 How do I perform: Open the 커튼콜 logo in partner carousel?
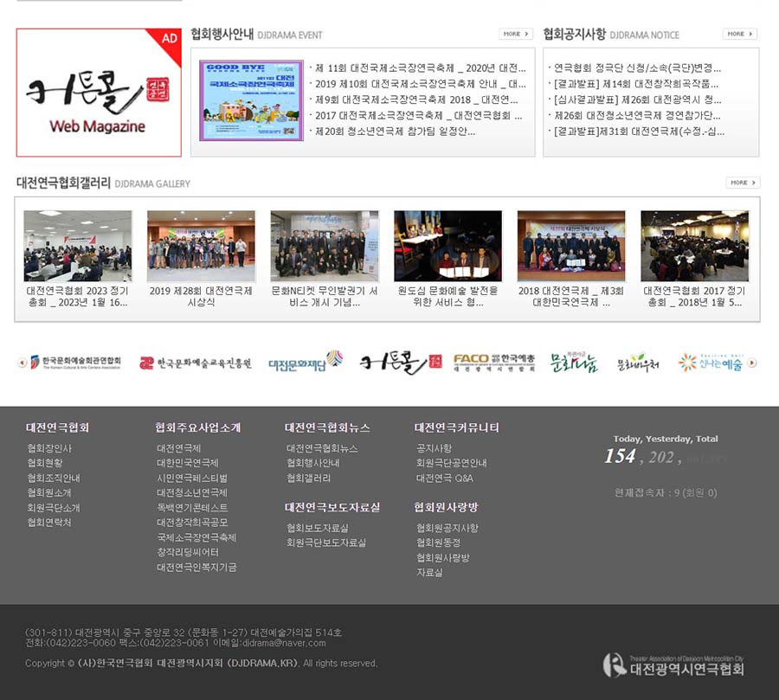point(401,363)
